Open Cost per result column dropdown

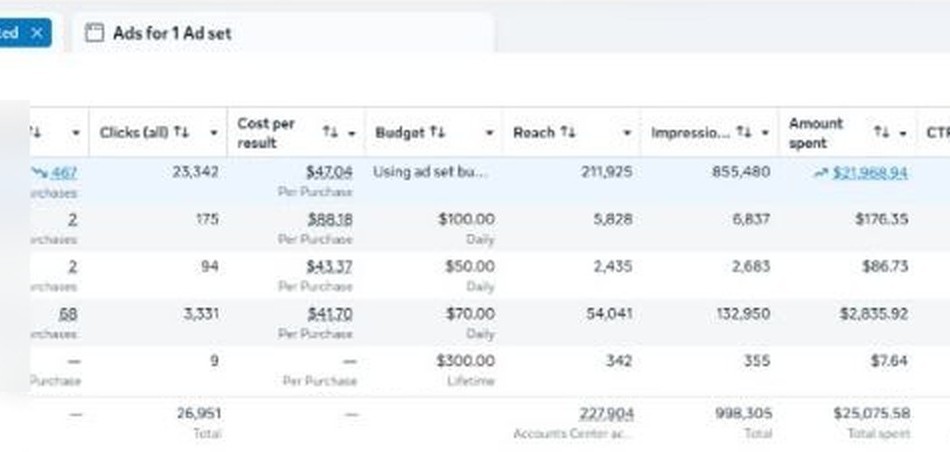(351, 133)
